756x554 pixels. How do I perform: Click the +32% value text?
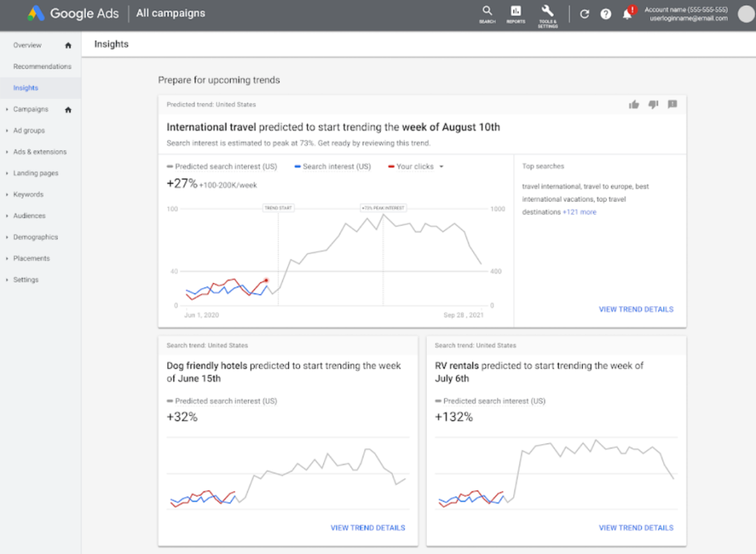(x=182, y=417)
